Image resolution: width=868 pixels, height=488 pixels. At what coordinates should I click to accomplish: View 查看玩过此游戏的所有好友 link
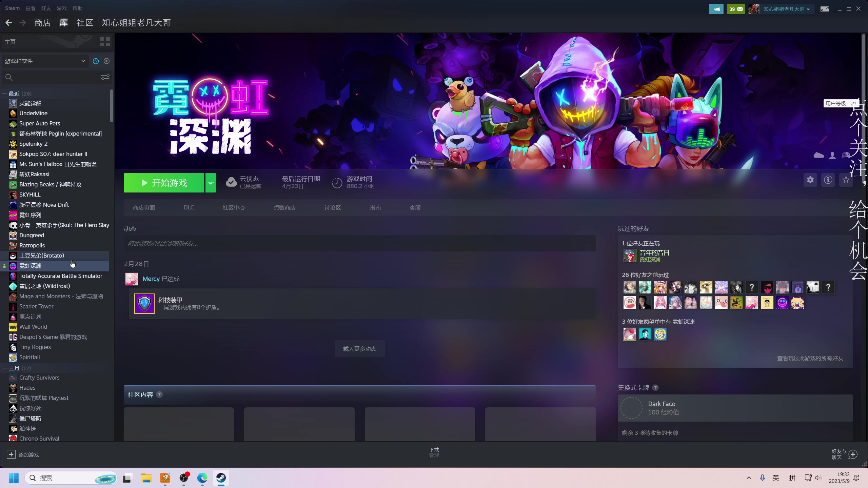[x=810, y=358]
